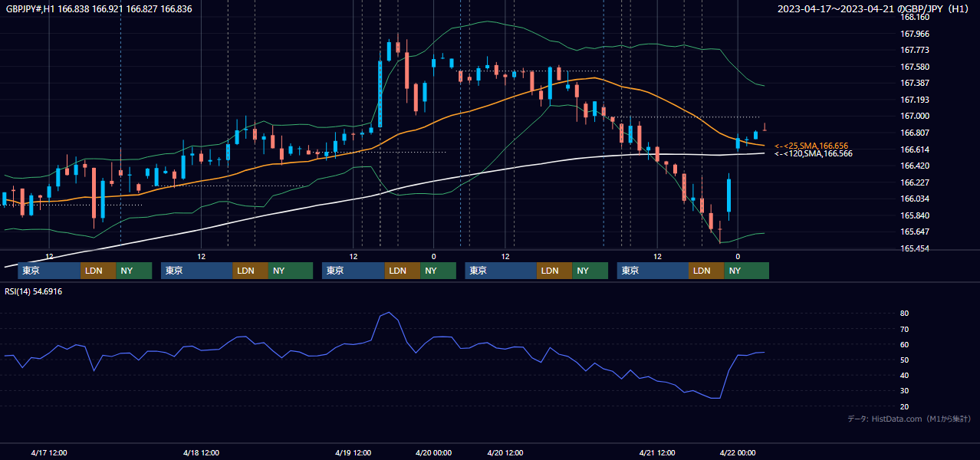
Task: Click the orange 25,SMA,166.656 indicator label
Action: point(811,146)
